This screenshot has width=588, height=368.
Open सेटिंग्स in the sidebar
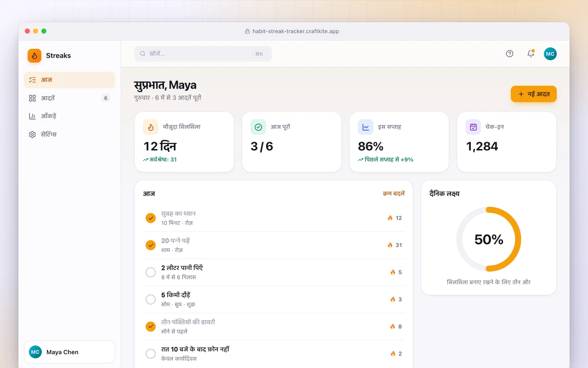69,135
